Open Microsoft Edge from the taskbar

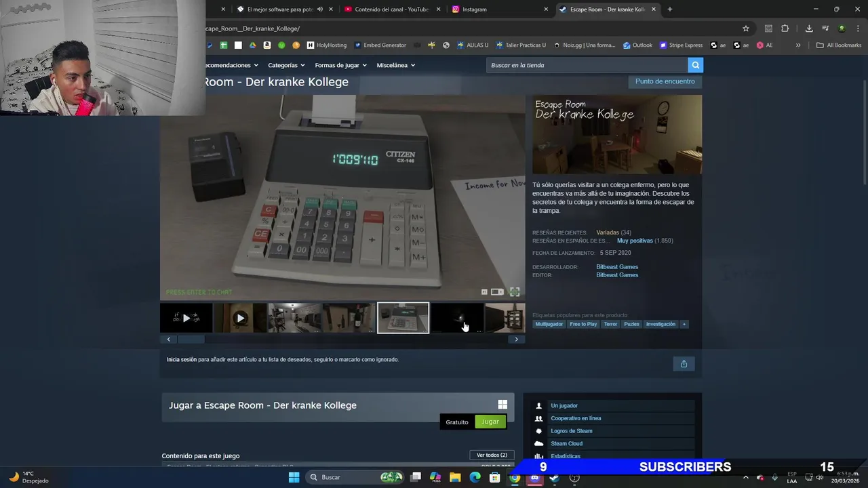pos(475,477)
